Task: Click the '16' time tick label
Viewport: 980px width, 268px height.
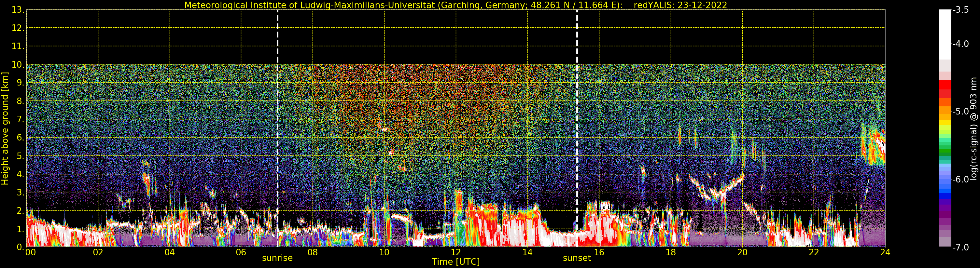Action: [599, 252]
